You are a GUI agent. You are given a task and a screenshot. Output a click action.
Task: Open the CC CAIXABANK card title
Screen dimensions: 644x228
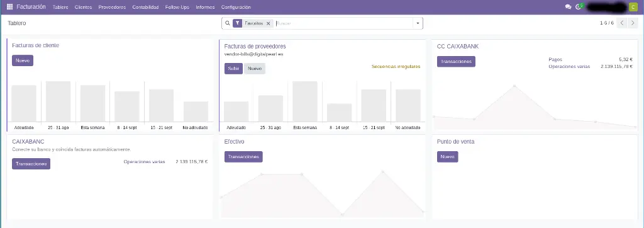[x=458, y=47]
